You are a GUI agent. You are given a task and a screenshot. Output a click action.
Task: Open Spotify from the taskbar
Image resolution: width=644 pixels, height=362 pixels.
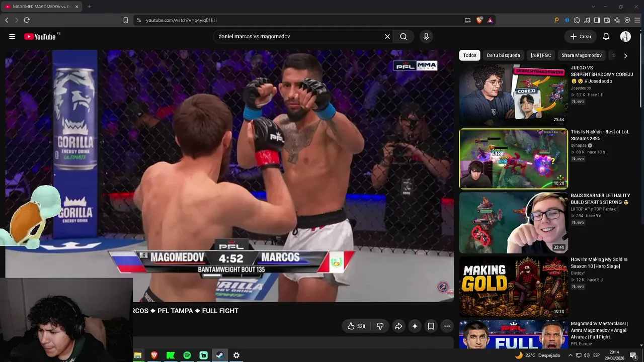click(187, 355)
